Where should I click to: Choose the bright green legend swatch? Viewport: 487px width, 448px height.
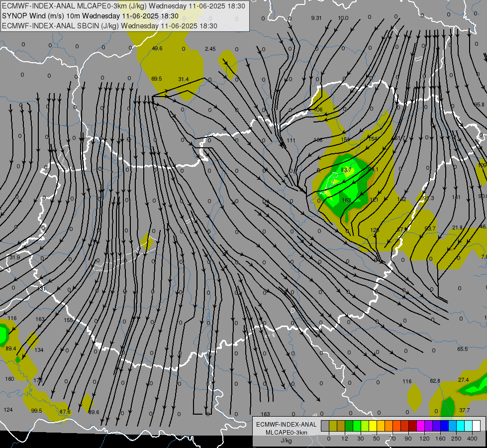357,426
